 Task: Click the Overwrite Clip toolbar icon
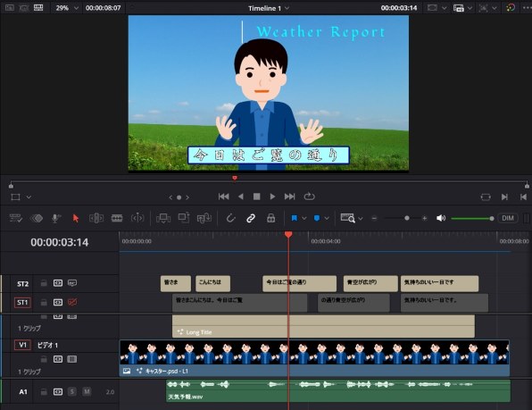[184, 218]
